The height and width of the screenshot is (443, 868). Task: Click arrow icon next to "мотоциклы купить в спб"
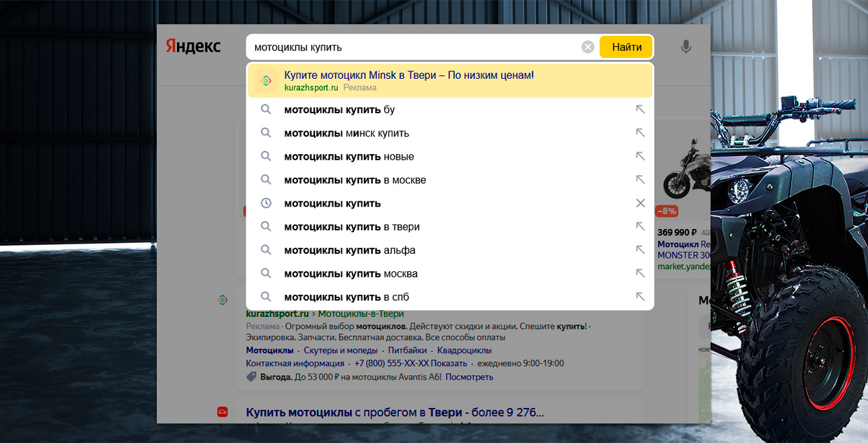pos(640,297)
